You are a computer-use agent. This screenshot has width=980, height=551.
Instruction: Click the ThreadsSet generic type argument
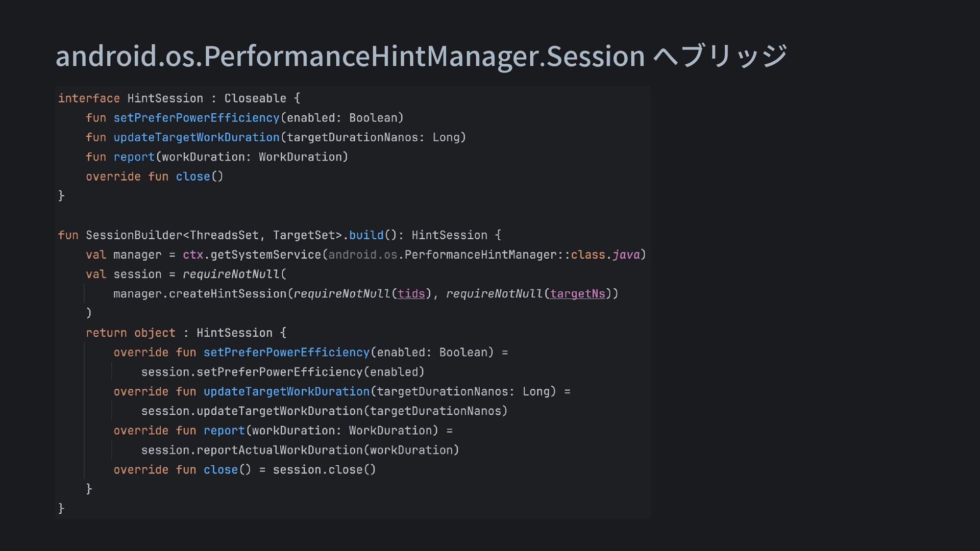[224, 235]
